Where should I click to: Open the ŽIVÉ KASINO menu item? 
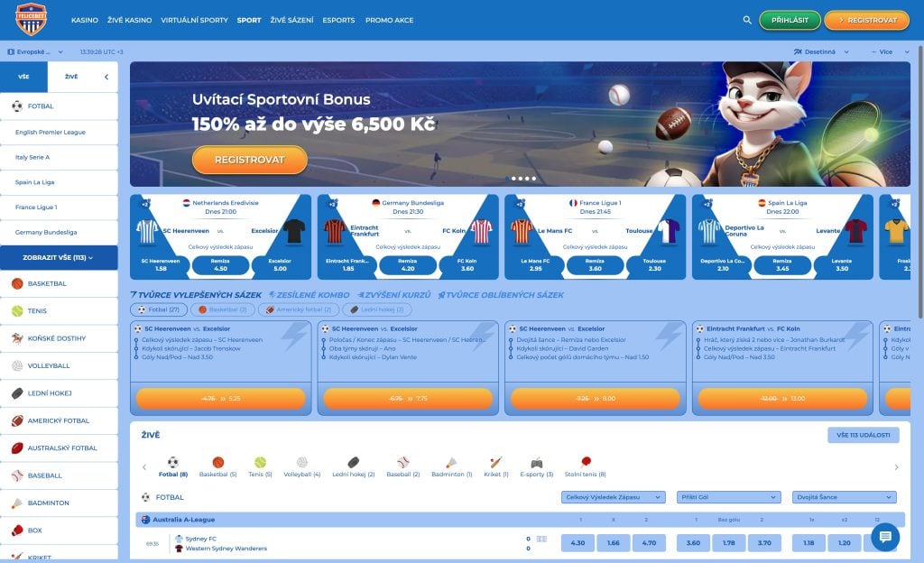pos(130,20)
